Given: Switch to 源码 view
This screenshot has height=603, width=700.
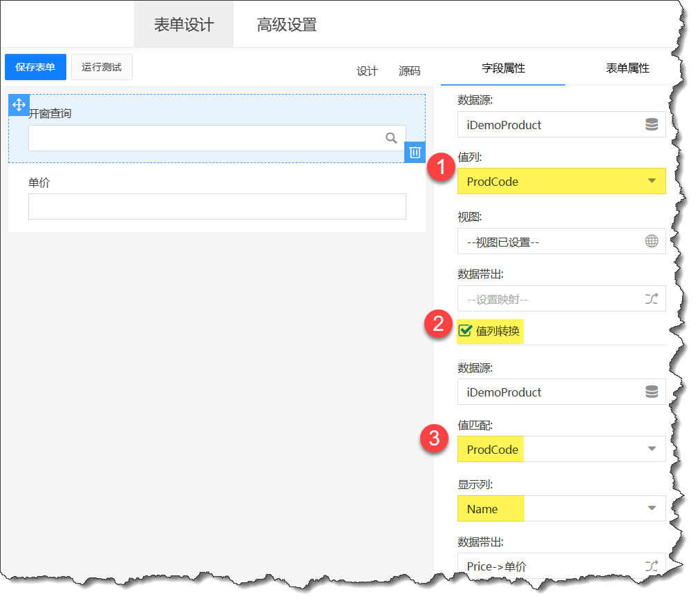Looking at the screenshot, I should click(409, 71).
